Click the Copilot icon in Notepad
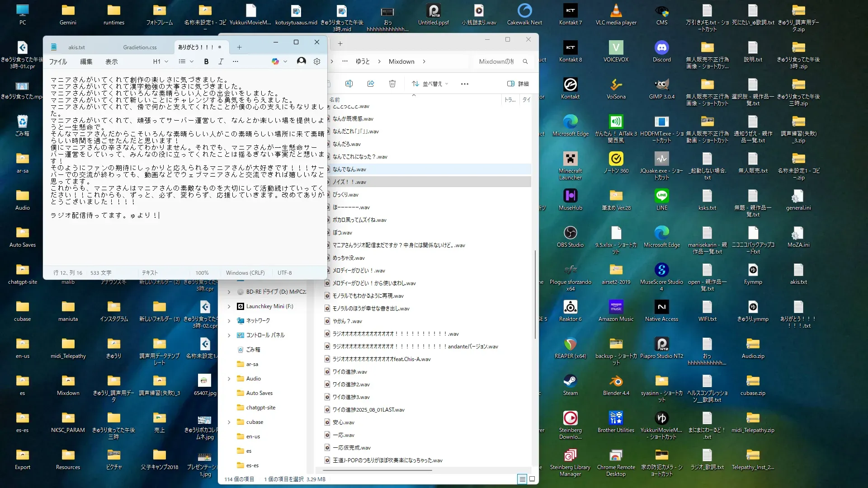 [x=275, y=61]
